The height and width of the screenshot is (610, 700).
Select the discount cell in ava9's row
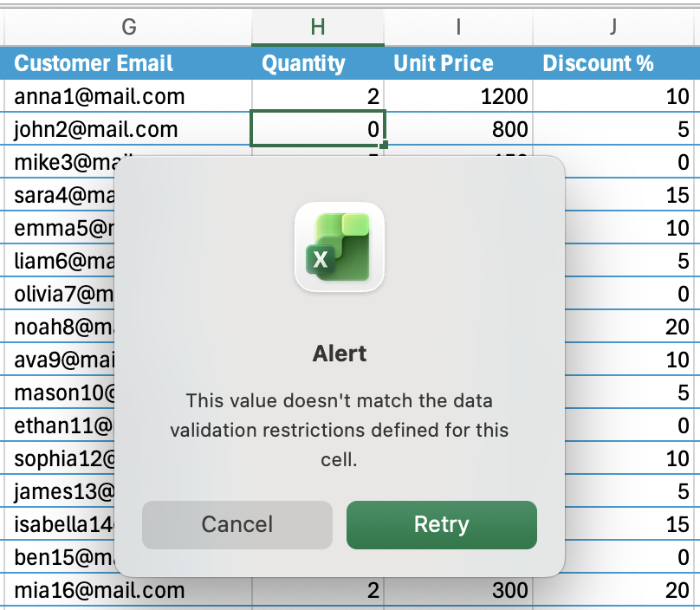pos(630,360)
